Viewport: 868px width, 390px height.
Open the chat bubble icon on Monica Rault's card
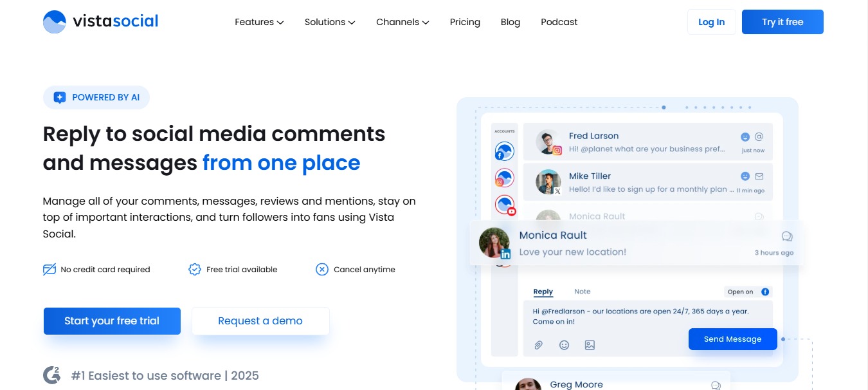click(x=787, y=236)
